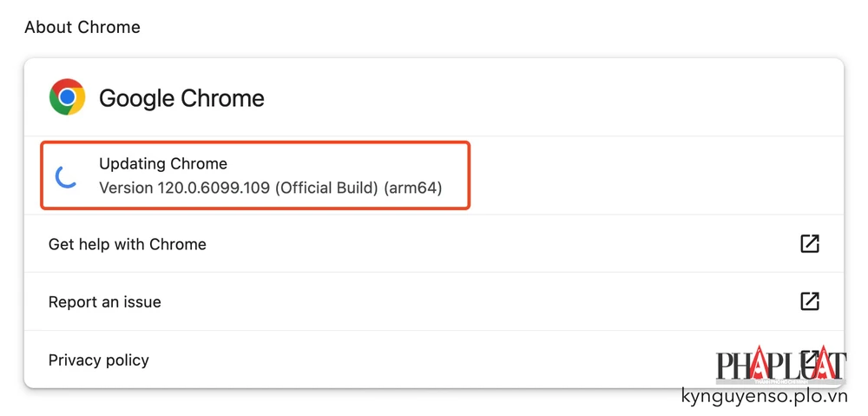Click Report an issue external link icon
Viewport: 868px width, 416px height.
[x=809, y=301]
